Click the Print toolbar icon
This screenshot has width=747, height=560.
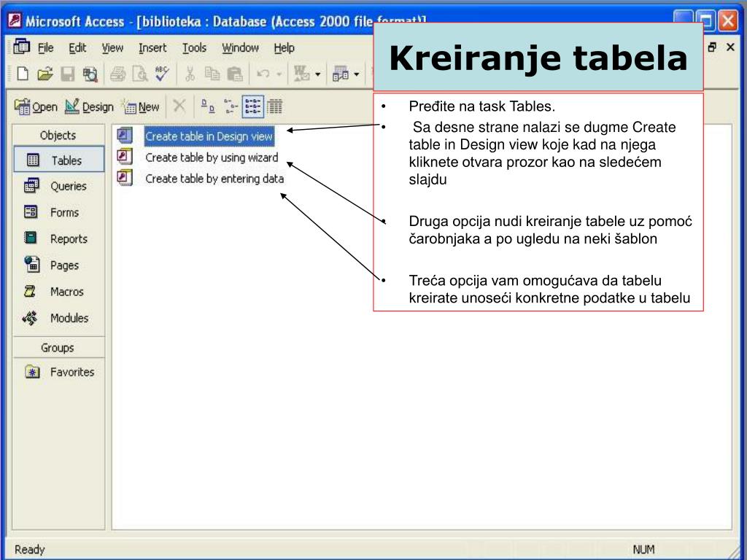click(117, 74)
